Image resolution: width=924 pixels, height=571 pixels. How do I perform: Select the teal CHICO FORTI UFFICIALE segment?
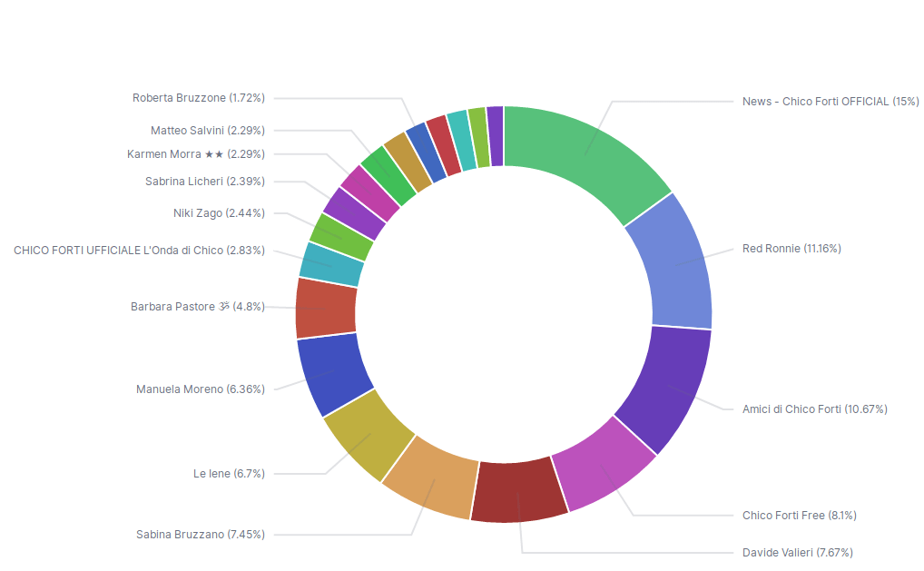coord(332,264)
